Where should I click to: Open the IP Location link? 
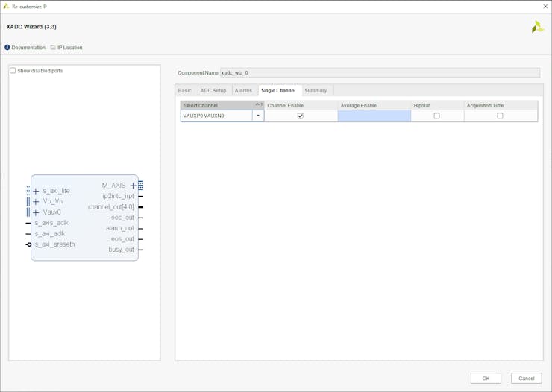click(69, 47)
